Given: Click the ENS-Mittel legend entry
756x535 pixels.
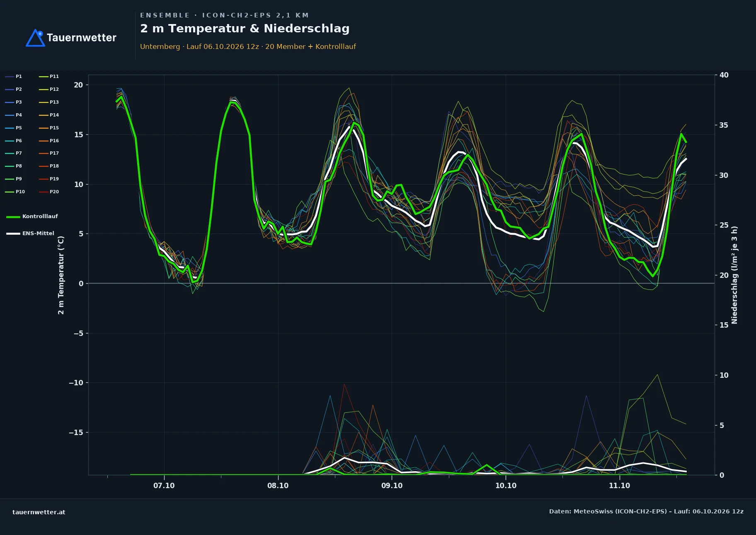Looking at the screenshot, I should click(30, 233).
